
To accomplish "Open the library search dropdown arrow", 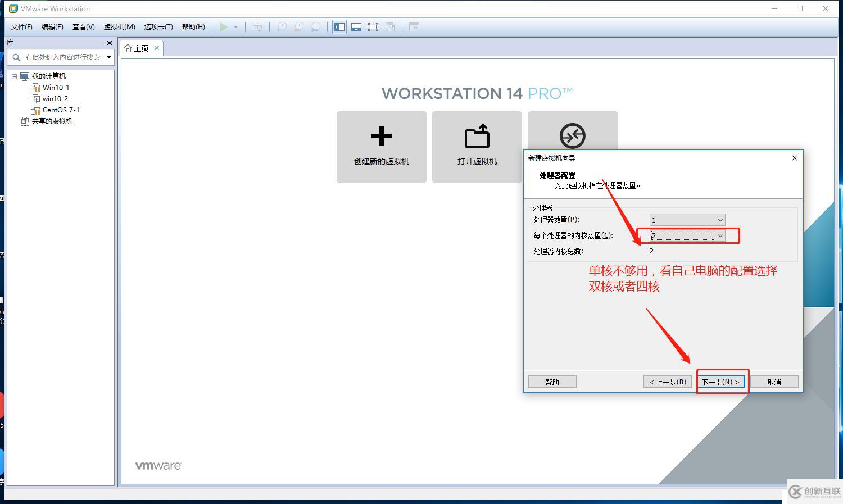I will [x=109, y=57].
